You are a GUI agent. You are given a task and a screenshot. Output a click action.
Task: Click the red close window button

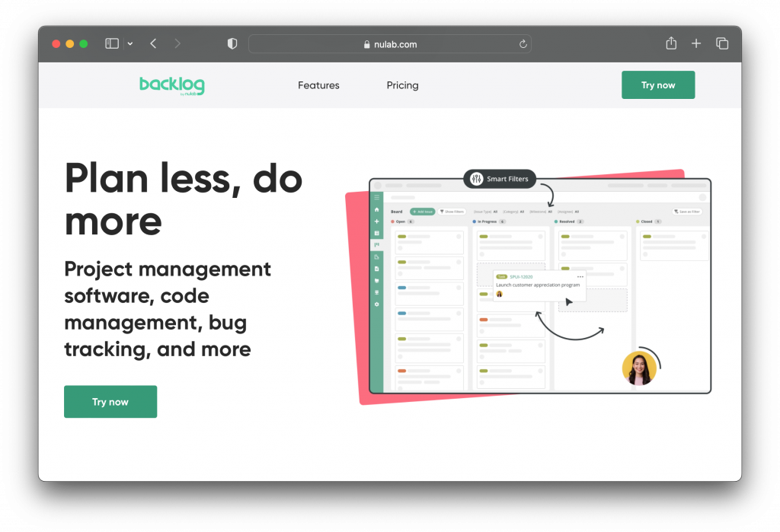tap(56, 43)
